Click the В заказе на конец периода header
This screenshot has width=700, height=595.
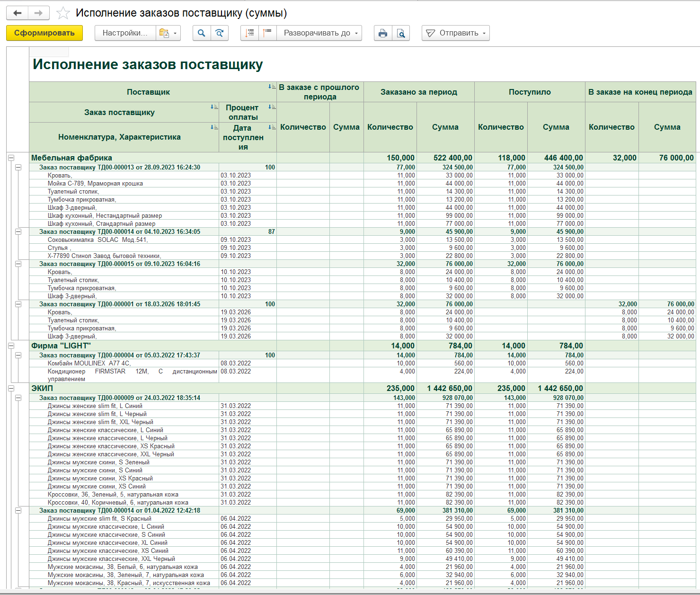point(640,92)
